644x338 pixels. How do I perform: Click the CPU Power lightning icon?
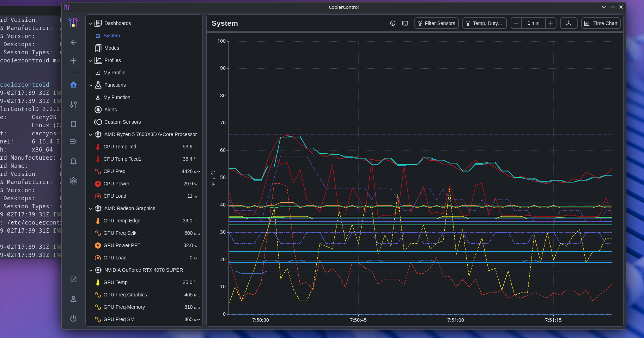point(98,184)
